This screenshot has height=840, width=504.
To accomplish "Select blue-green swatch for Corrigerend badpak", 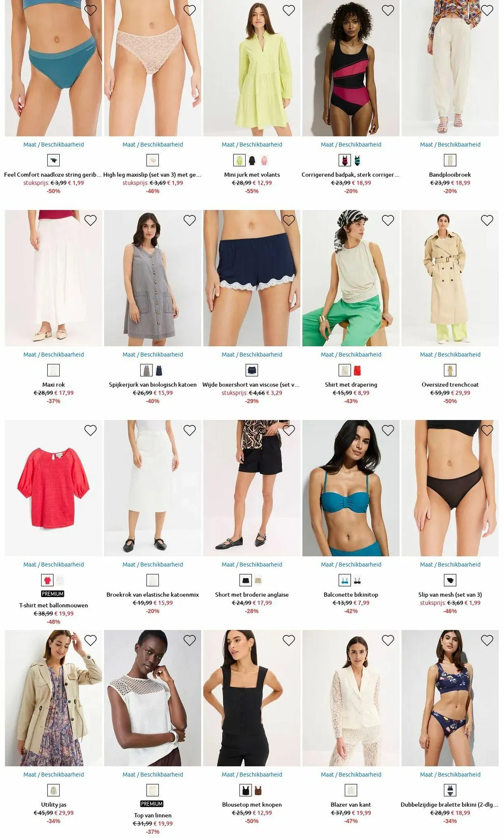I will tap(357, 160).
